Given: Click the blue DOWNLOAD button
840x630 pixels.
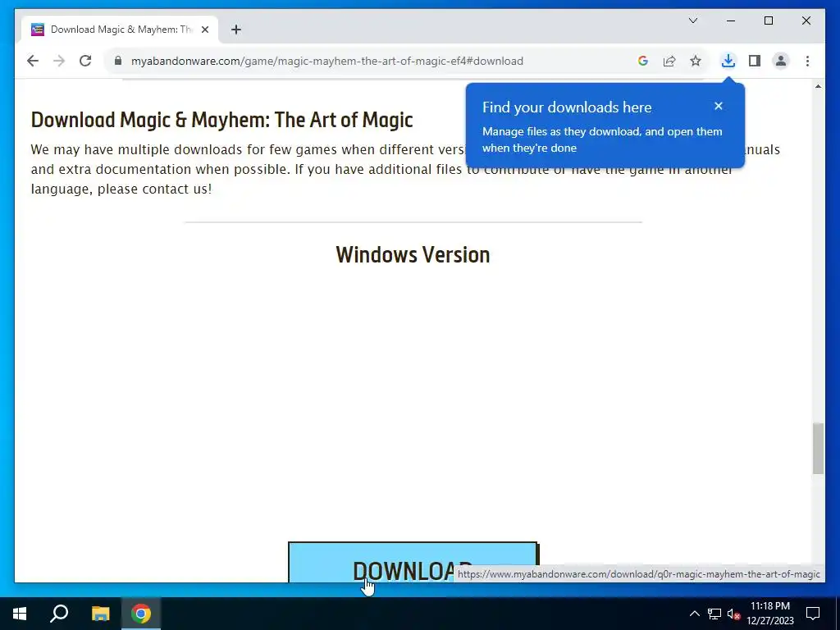Looking at the screenshot, I should tap(413, 563).
